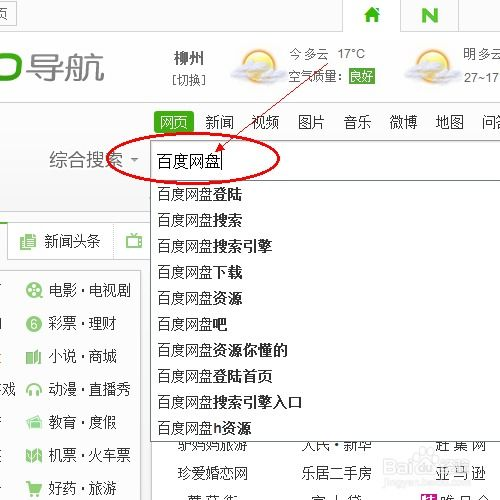
Task: Open the 度假 link
Action: click(103, 423)
